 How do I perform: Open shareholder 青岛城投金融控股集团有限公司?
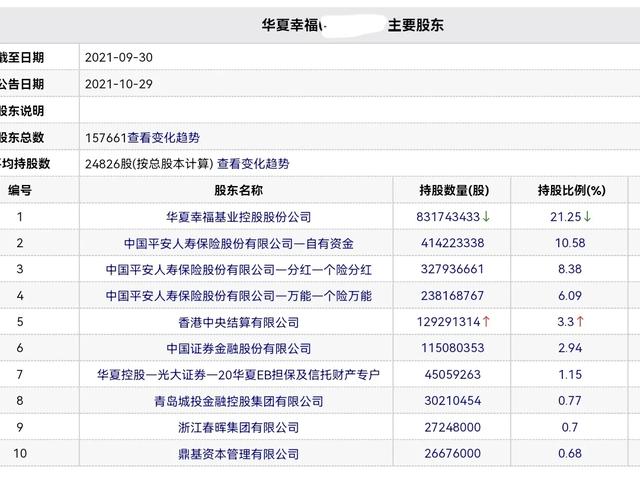[238, 401]
